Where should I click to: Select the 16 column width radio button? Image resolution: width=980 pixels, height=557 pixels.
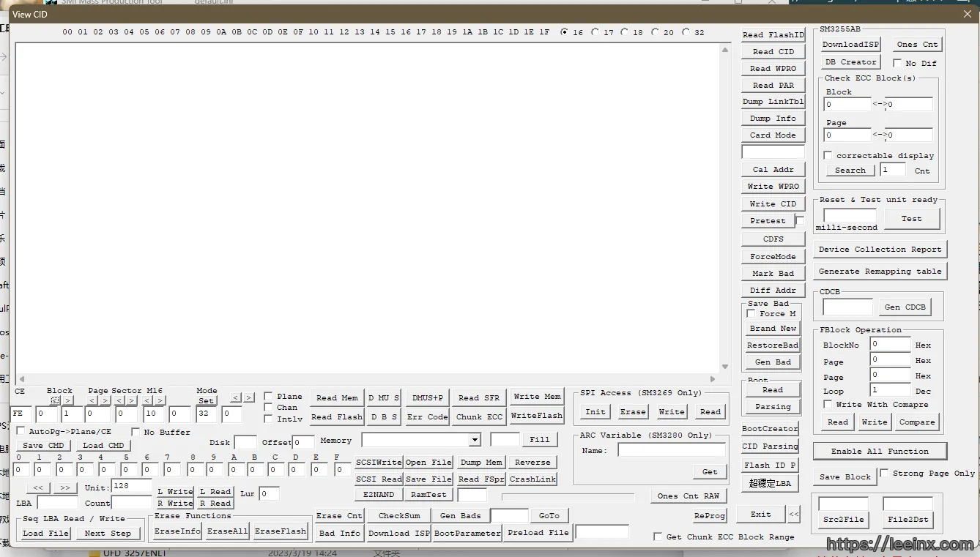click(x=564, y=32)
